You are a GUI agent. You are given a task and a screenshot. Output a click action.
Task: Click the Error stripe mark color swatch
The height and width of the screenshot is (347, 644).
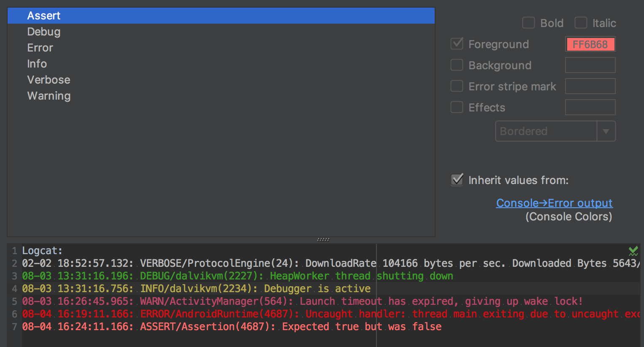pyautogui.click(x=590, y=87)
